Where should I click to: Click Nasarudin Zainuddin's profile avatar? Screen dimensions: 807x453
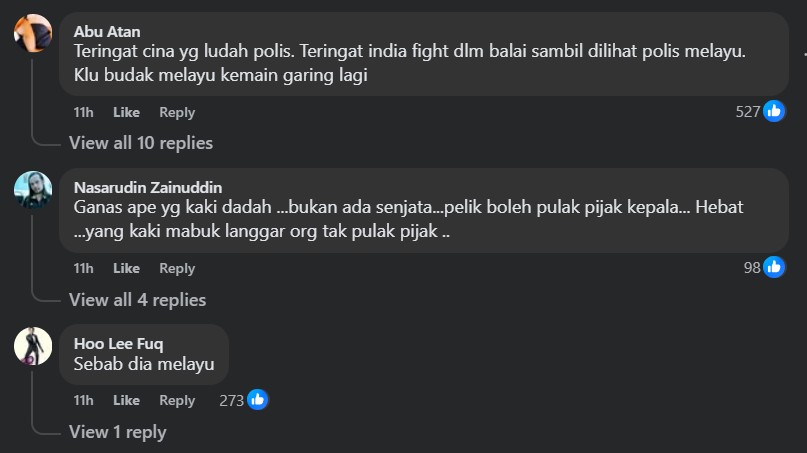coord(33,190)
